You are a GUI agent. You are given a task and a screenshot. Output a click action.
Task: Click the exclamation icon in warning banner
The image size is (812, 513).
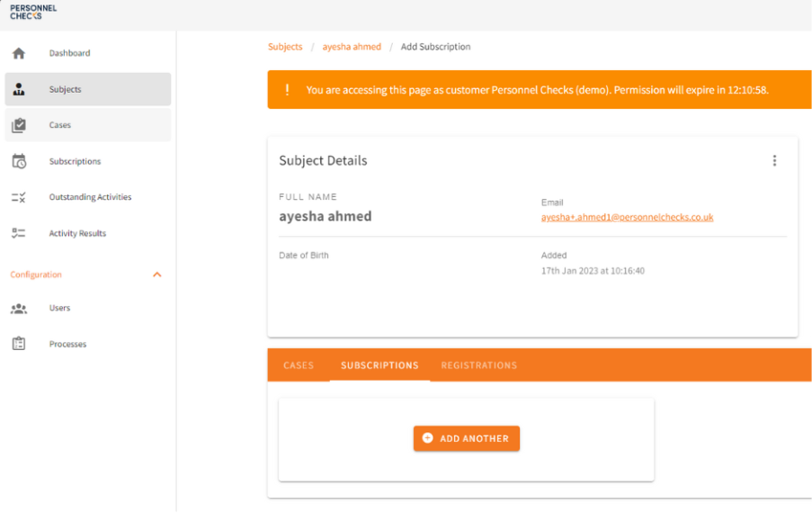coord(288,90)
